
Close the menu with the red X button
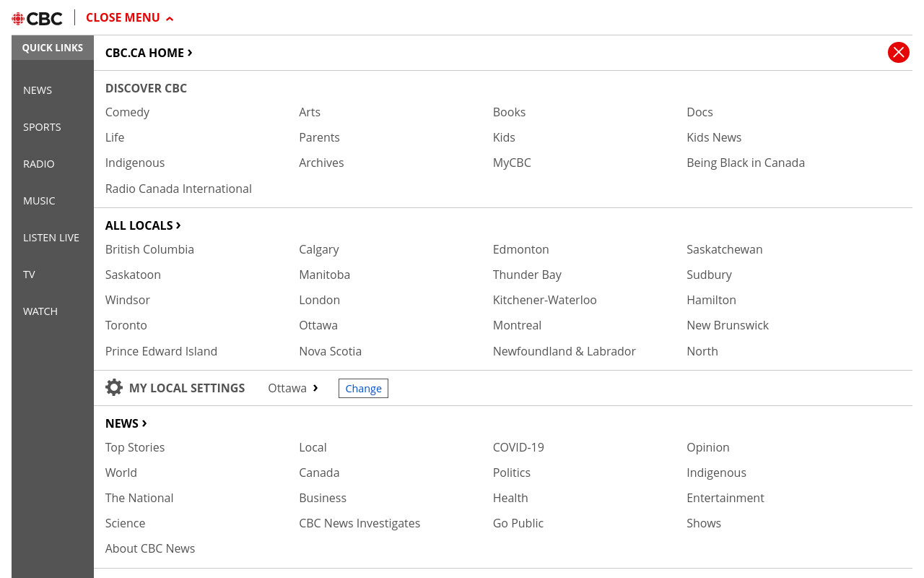(x=898, y=52)
